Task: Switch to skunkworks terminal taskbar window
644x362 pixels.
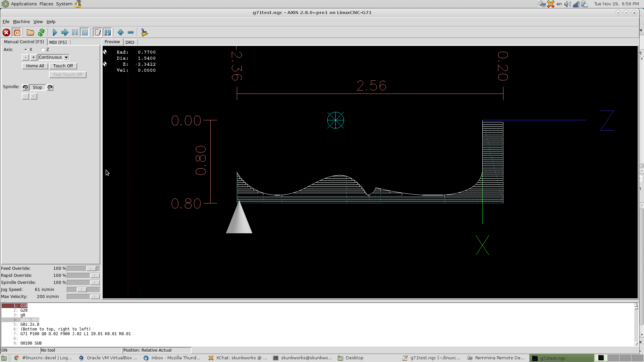Action: [x=303, y=358]
